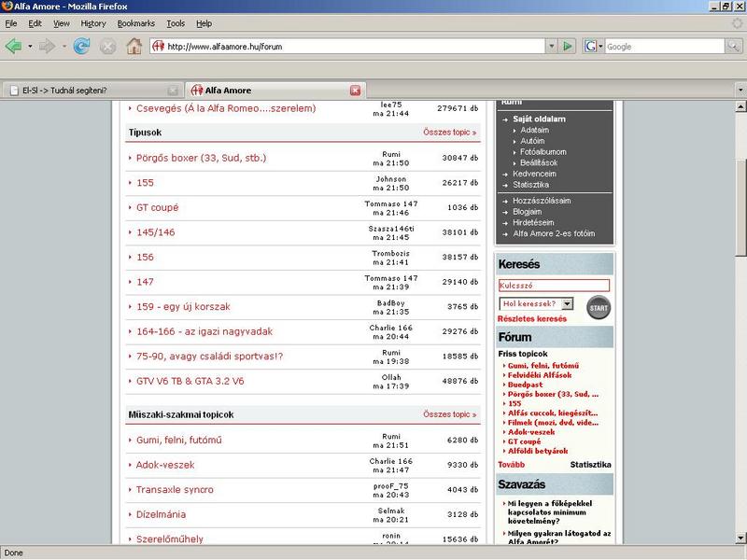This screenshot has width=747, height=560.
Task: Open Buedpast in Friss topicok
Action: 525,385
